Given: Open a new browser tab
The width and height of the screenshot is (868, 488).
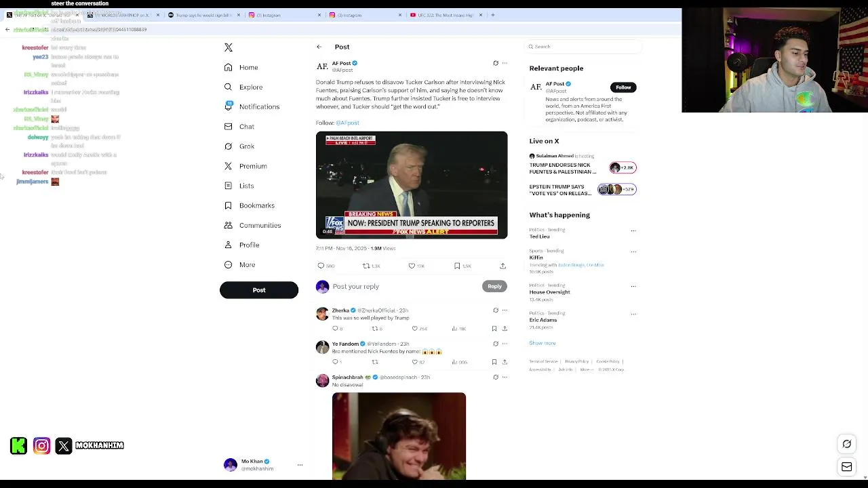Looking at the screenshot, I should [493, 15].
